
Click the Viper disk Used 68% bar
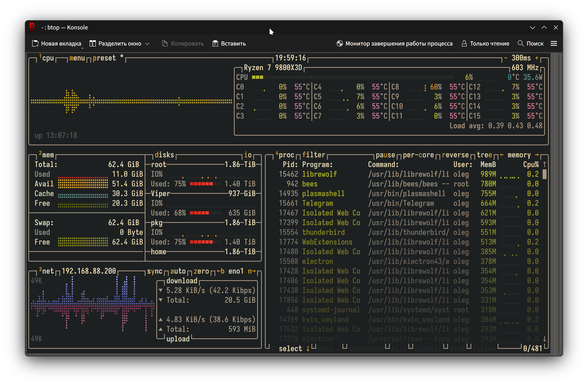tap(205, 213)
